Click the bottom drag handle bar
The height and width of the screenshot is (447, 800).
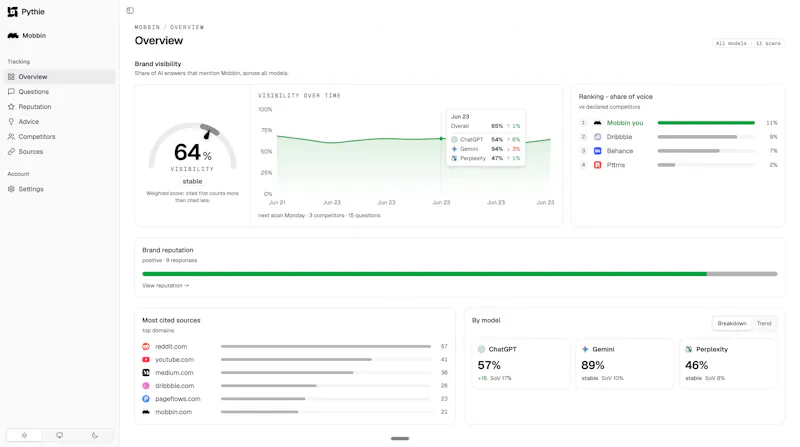[x=400, y=438]
